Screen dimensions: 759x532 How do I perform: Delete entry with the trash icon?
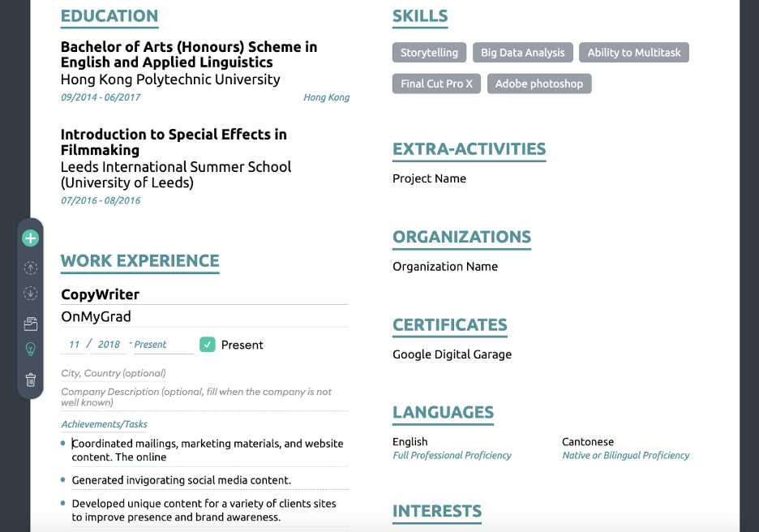point(31,380)
